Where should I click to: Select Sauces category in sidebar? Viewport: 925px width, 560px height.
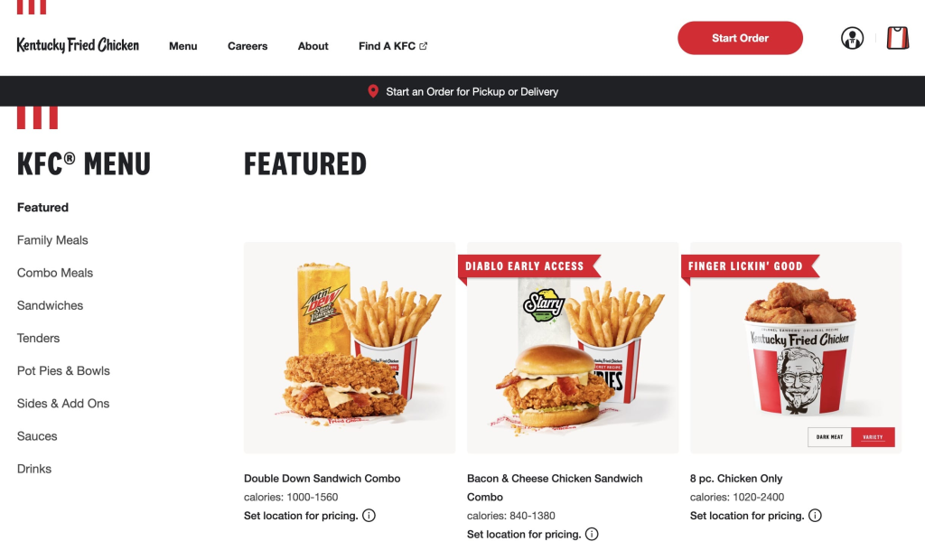[37, 436]
